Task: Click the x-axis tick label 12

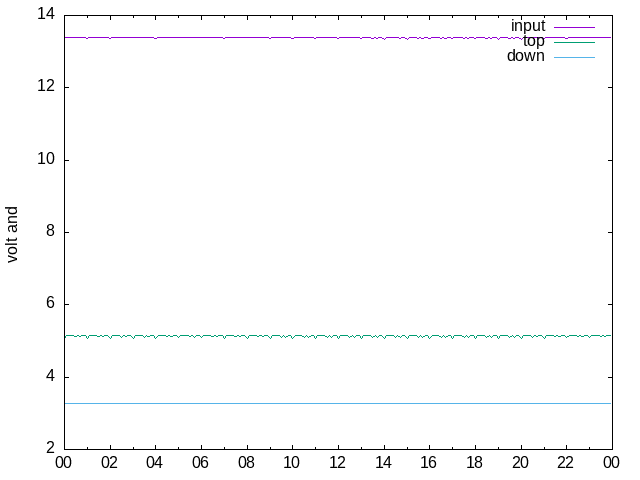Action: click(x=337, y=463)
